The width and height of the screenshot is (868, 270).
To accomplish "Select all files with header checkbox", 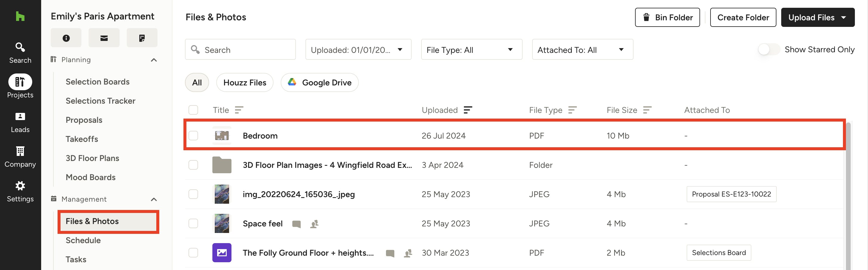I will pos(193,110).
